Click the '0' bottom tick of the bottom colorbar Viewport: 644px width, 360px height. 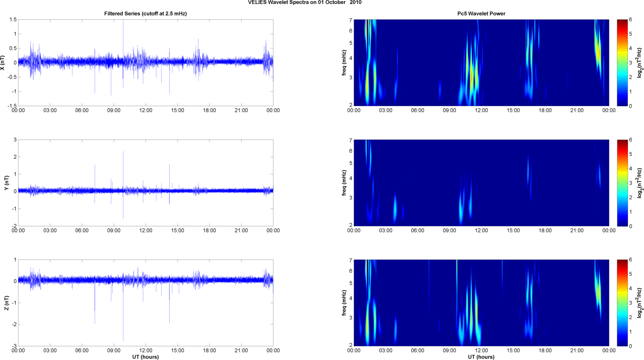tap(630, 346)
